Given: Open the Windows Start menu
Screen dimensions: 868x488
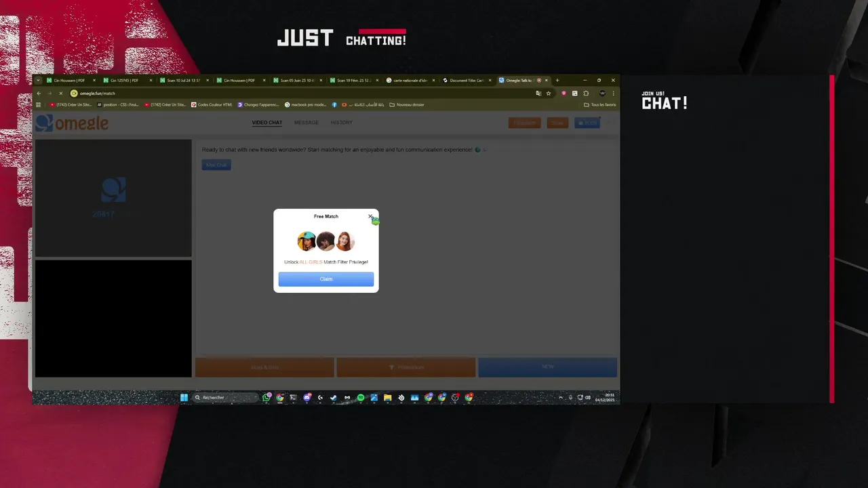Looking at the screenshot, I should [x=184, y=397].
